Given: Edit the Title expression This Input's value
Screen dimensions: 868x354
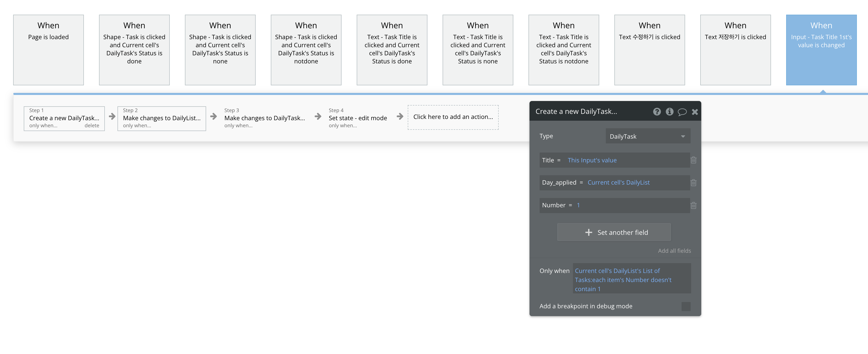Looking at the screenshot, I should click(x=592, y=160).
